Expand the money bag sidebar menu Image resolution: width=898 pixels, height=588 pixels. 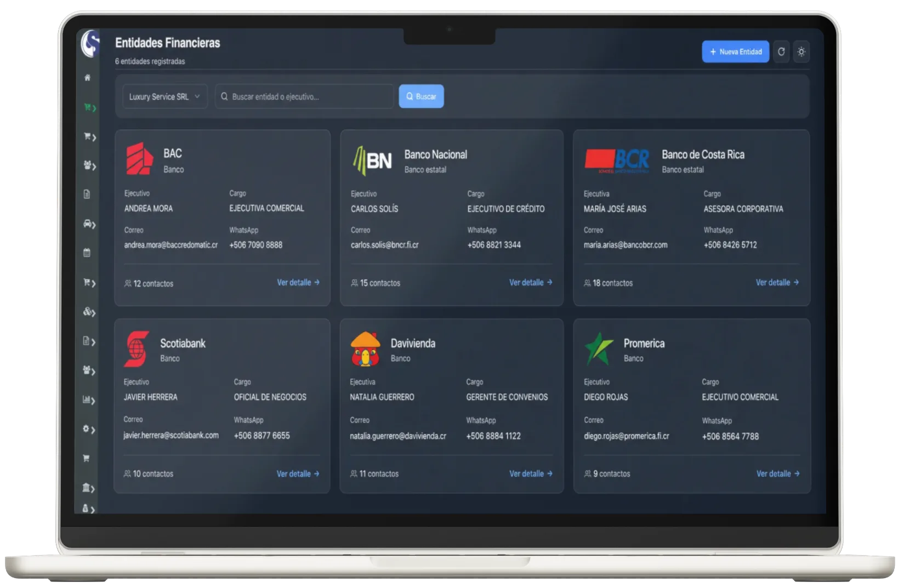pyautogui.click(x=89, y=509)
